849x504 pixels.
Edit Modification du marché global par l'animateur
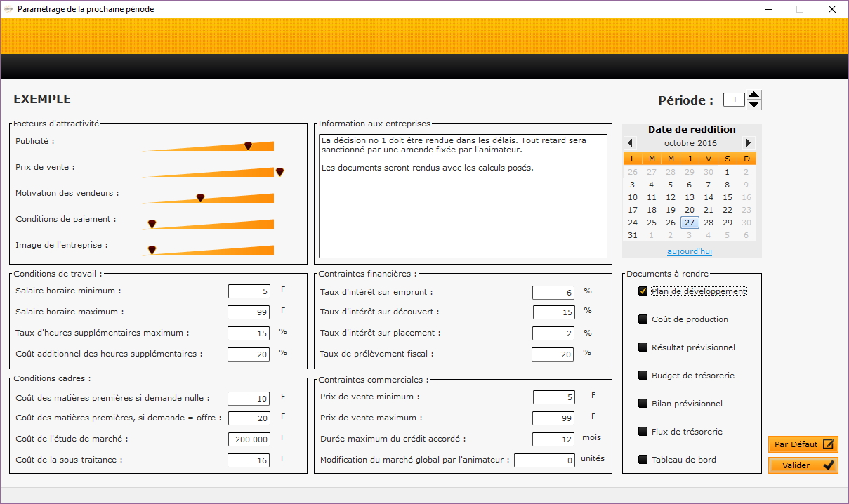click(545, 460)
